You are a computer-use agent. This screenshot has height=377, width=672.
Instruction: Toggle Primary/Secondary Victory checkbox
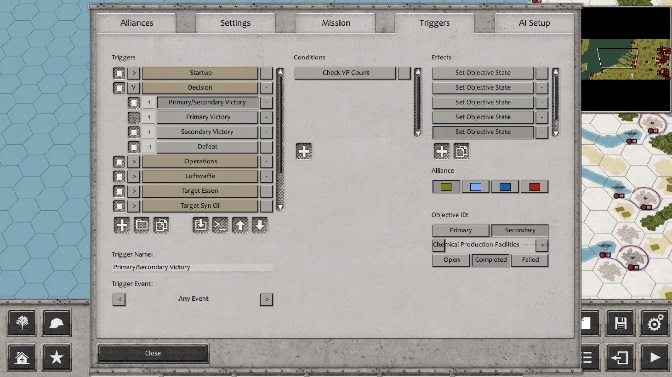(134, 102)
